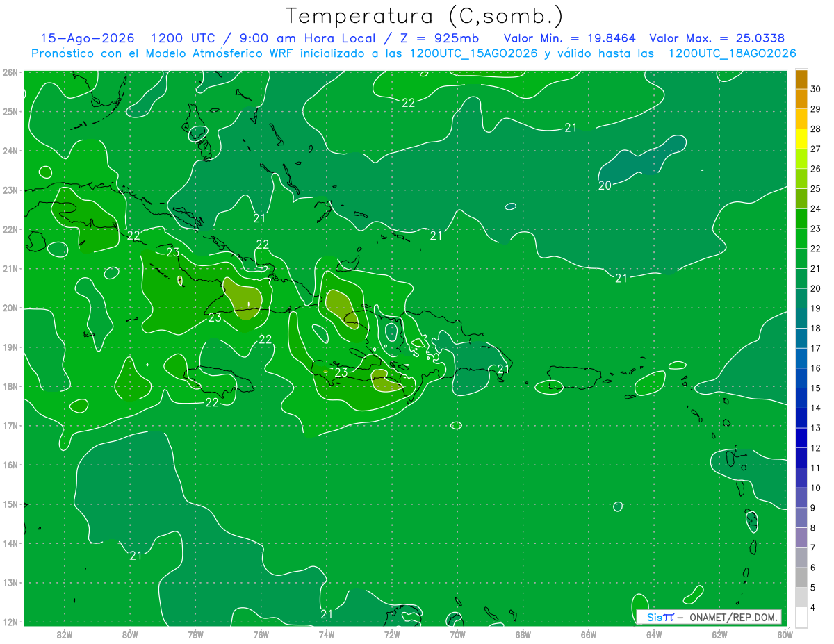Click the '22N' latitude axis label

tap(10, 229)
